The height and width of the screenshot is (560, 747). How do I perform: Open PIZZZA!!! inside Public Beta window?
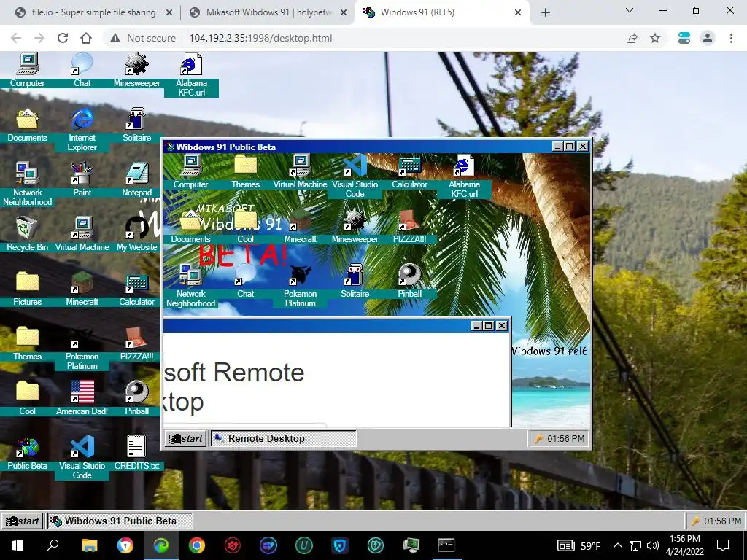pyautogui.click(x=410, y=226)
